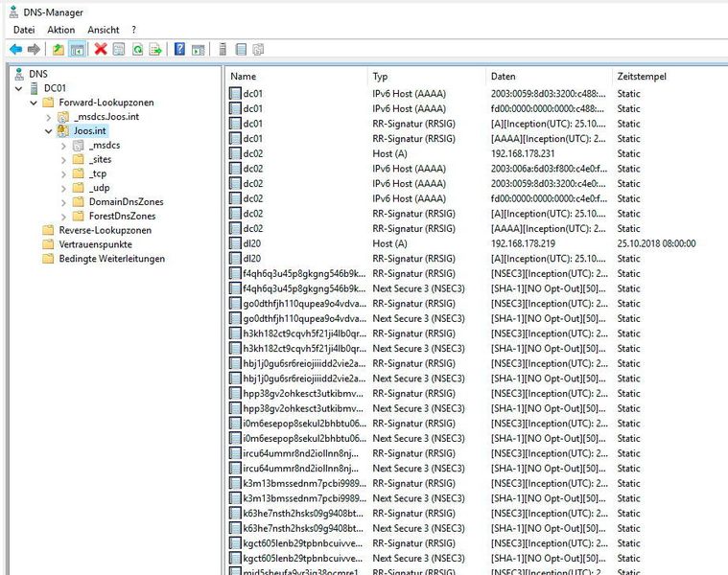728x575 pixels.
Task: Select Reverse-Lookupzonen in the tree
Action: tap(105, 230)
